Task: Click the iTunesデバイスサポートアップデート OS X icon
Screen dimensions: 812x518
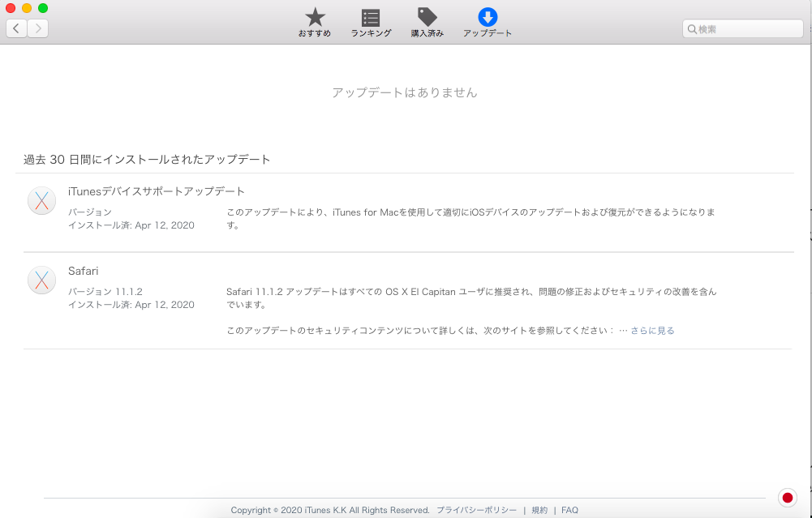Action: [41, 201]
